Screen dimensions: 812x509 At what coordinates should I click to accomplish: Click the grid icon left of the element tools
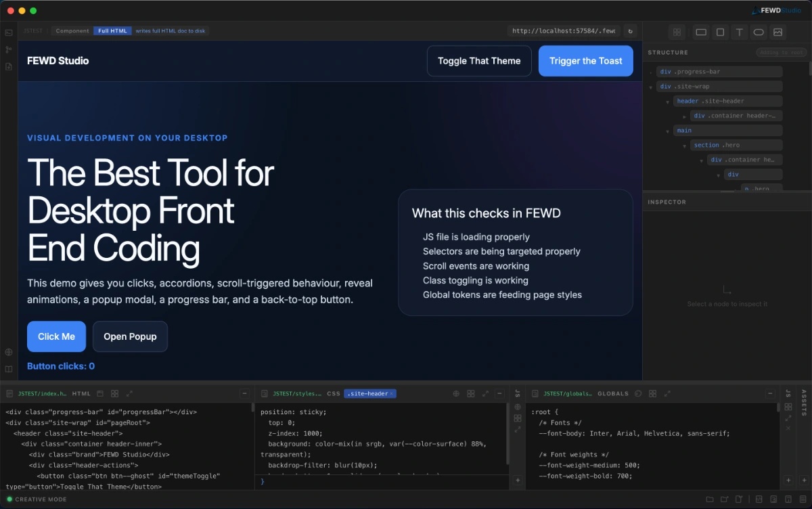point(677,32)
